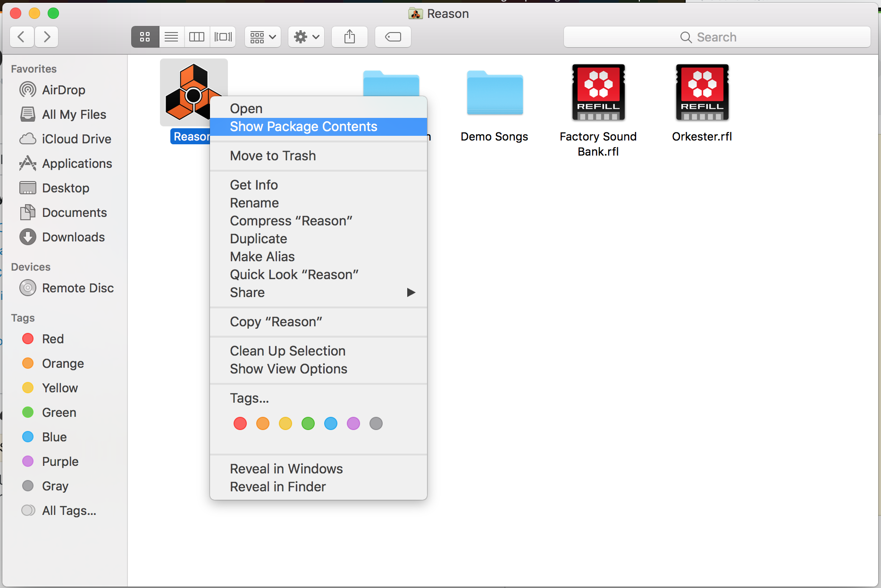Open Downloads in the sidebar
This screenshot has height=588, width=881.
[62, 237]
